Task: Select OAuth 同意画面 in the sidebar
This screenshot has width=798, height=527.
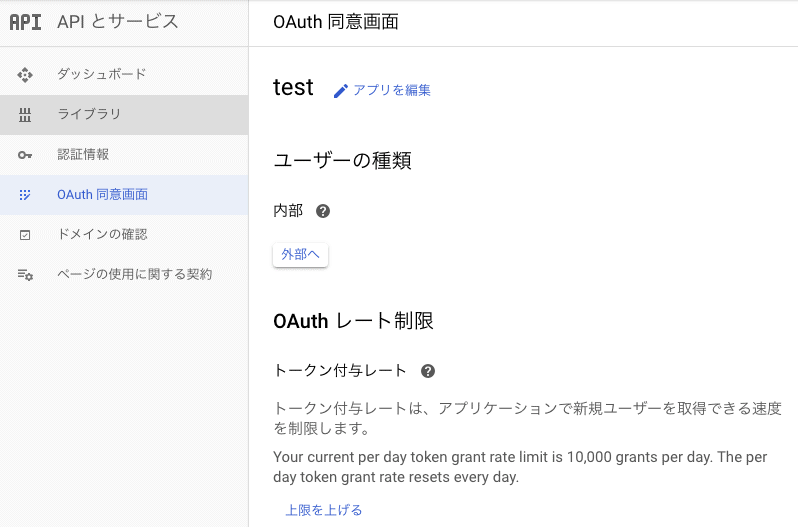Action: click(x=102, y=194)
